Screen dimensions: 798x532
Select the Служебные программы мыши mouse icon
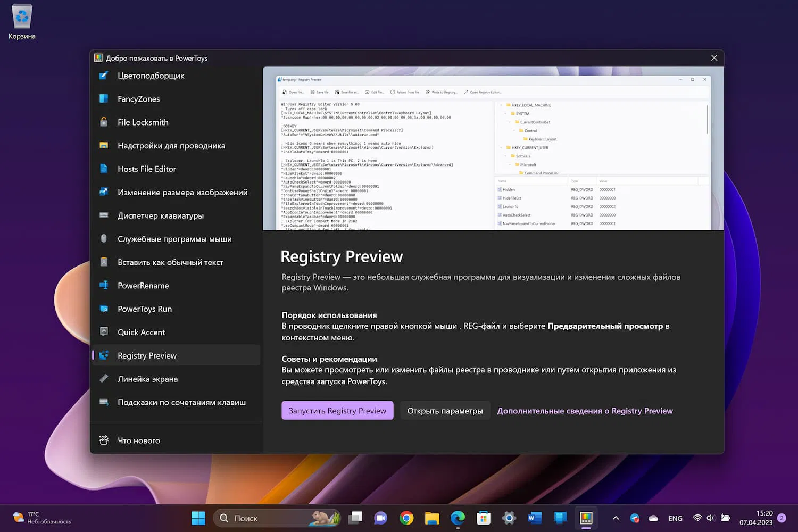[104, 239]
